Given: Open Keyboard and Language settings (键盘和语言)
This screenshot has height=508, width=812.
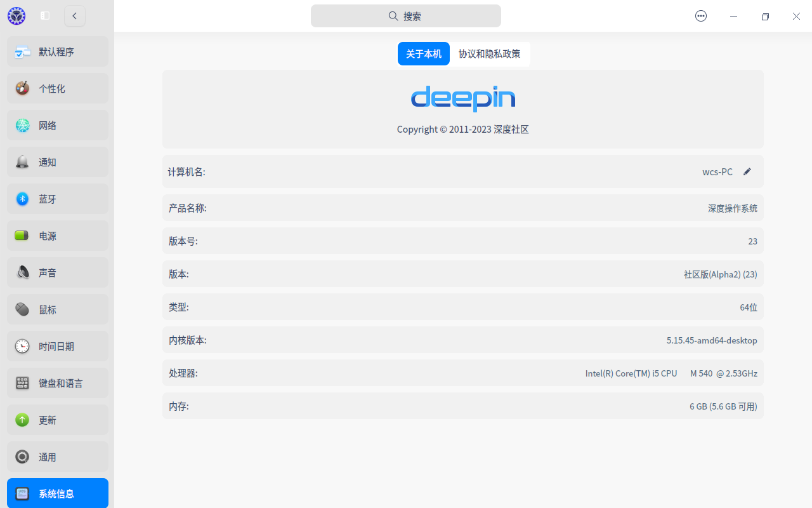Looking at the screenshot, I should click(57, 383).
